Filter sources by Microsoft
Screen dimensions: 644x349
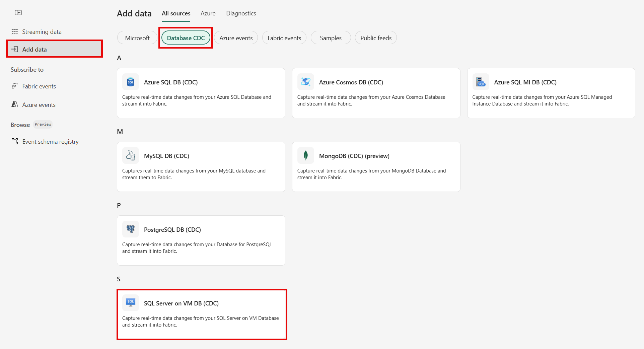point(137,38)
